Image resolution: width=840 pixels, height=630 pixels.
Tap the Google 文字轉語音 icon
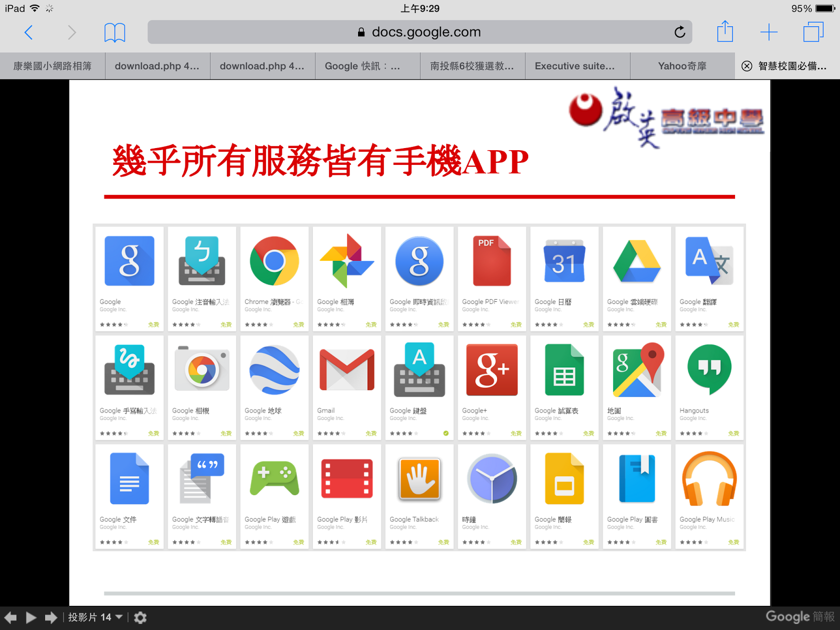click(202, 478)
